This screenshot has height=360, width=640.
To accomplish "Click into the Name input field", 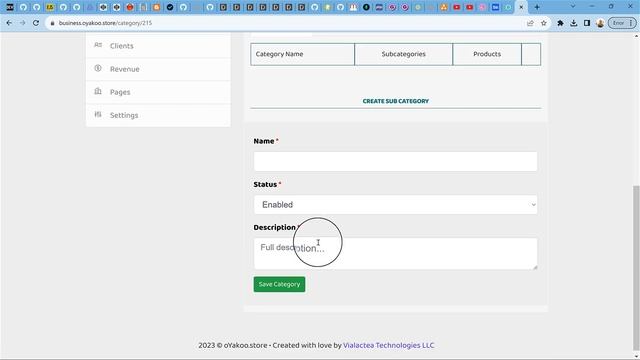I will click(395, 161).
